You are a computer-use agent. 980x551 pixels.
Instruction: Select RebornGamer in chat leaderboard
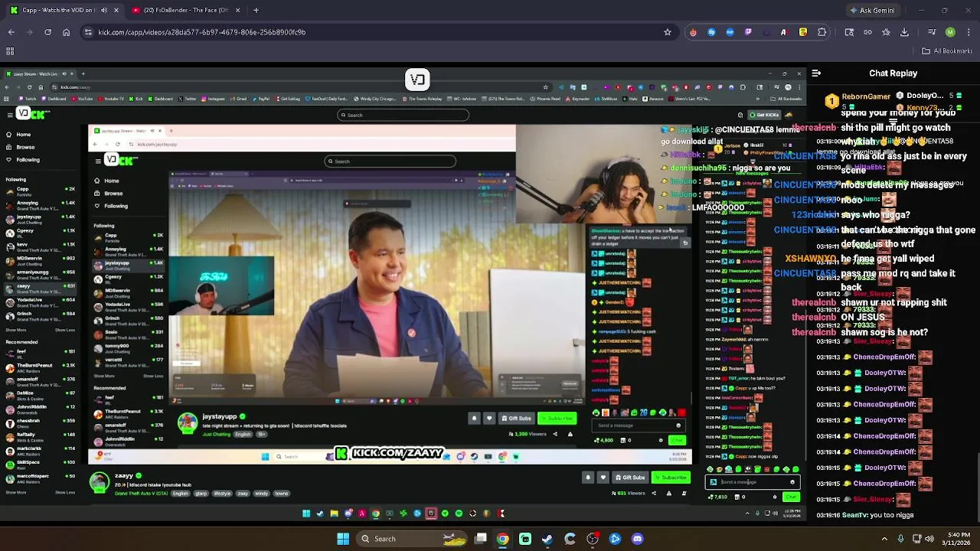pyautogui.click(x=866, y=96)
